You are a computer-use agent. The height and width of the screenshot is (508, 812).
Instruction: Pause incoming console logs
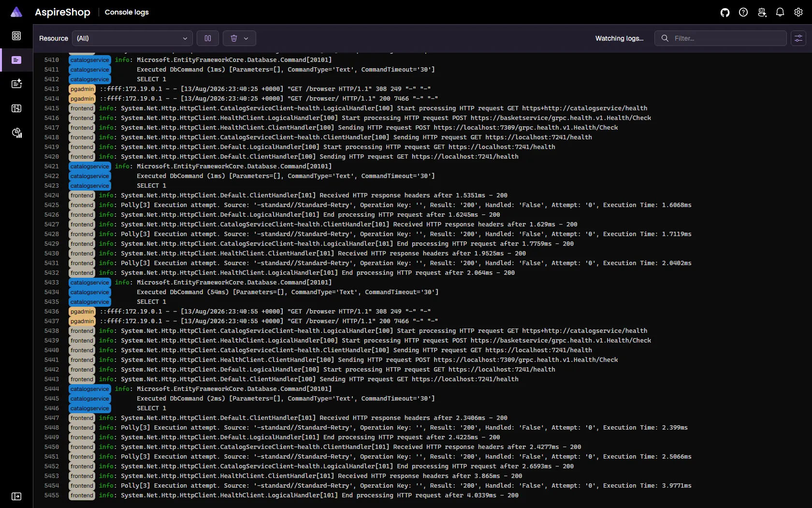(x=208, y=38)
